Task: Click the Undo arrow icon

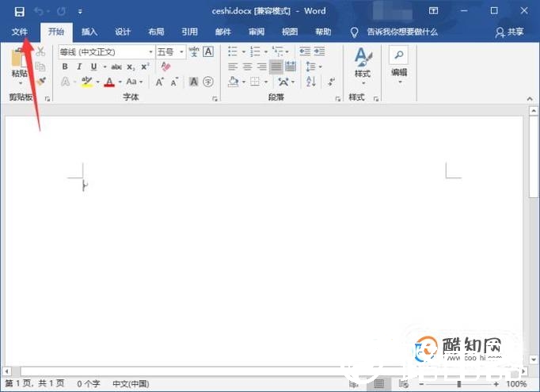Action: (x=38, y=12)
